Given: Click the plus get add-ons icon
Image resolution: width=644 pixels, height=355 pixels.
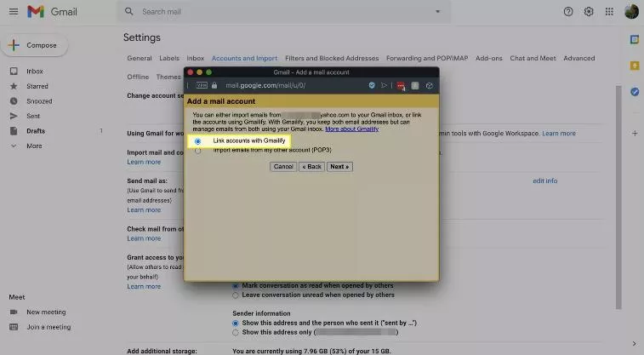Looking at the screenshot, I should (x=635, y=133).
